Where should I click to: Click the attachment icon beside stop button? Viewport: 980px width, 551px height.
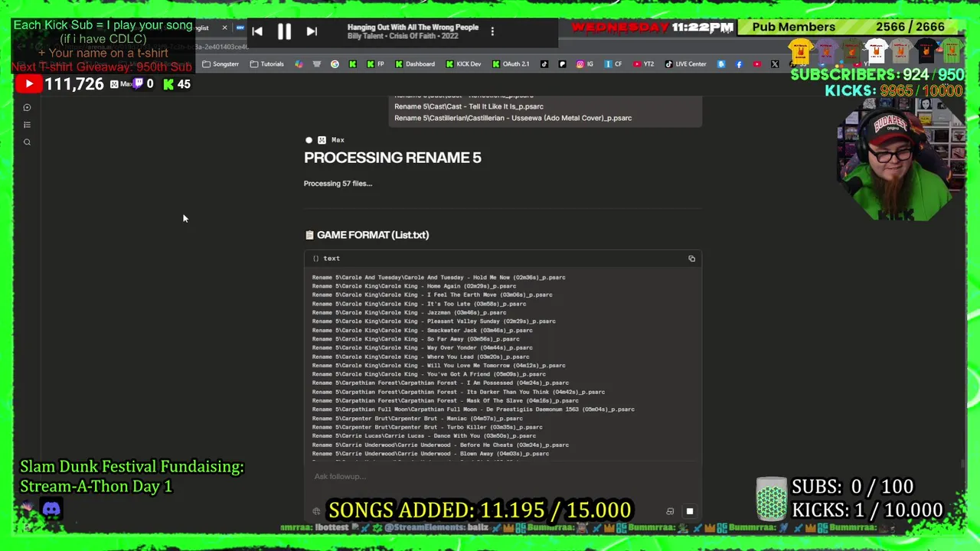pyautogui.click(x=670, y=511)
